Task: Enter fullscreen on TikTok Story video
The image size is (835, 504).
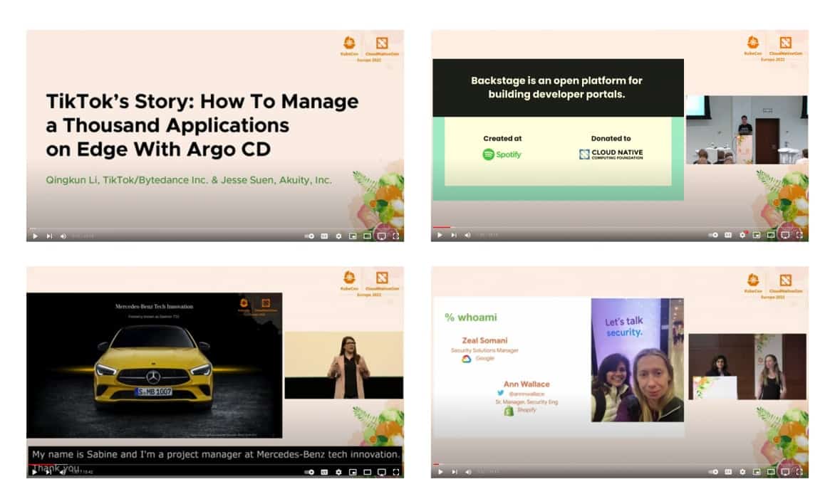Action: pyautogui.click(x=395, y=236)
